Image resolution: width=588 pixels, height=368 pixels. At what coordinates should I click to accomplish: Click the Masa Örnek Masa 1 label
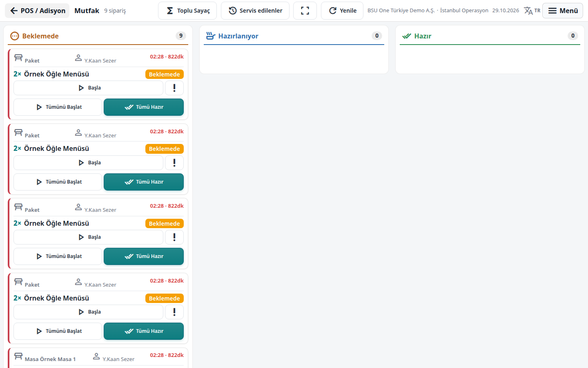tap(50, 359)
